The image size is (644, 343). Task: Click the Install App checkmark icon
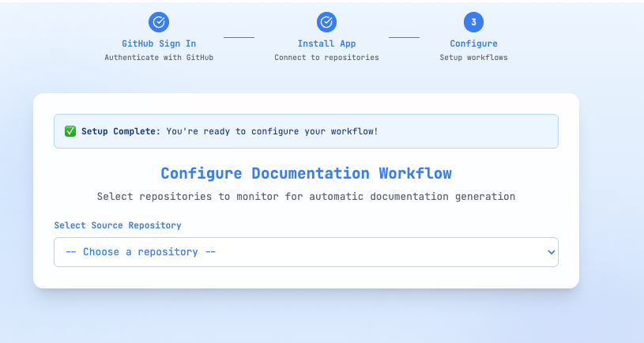pos(326,22)
